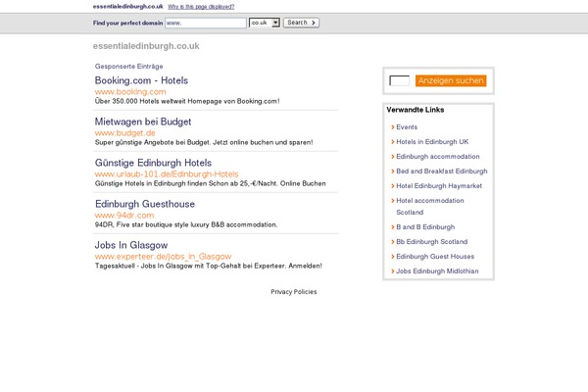Image resolution: width=588 pixels, height=392 pixels.
Task: Open the Hotel accommodation Scotland link
Action: [430, 207]
